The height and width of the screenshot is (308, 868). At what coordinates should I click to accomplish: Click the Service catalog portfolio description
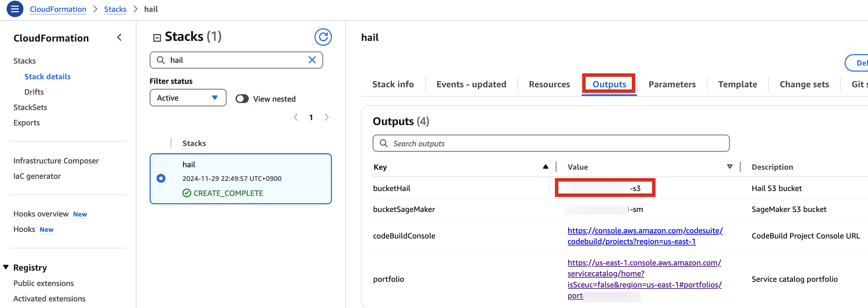pos(795,279)
